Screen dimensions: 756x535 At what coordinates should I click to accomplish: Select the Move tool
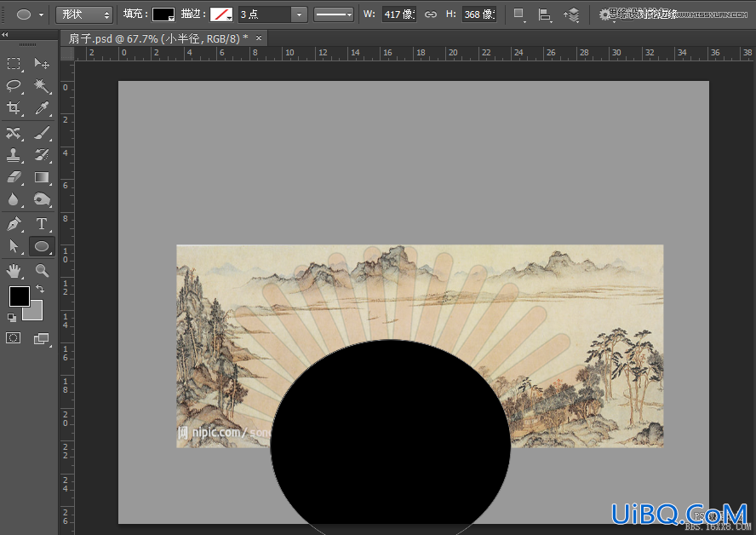[x=42, y=63]
